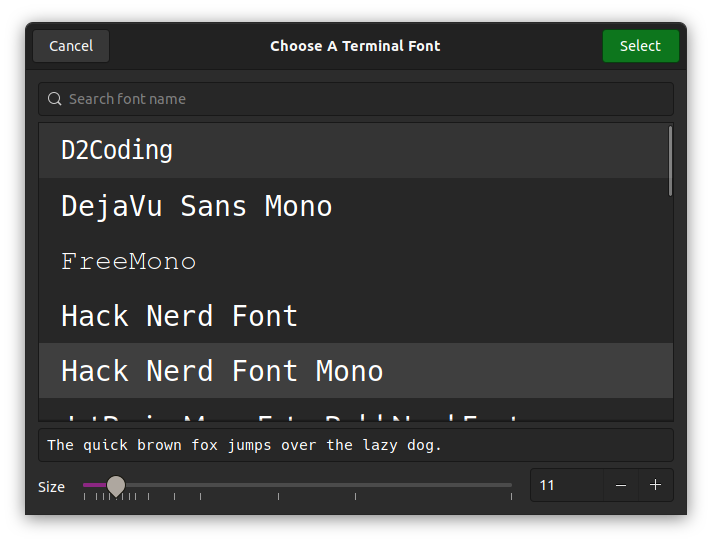This screenshot has width=712, height=543.
Task: Select Hack Nerd Font Mono row
Action: (354, 370)
